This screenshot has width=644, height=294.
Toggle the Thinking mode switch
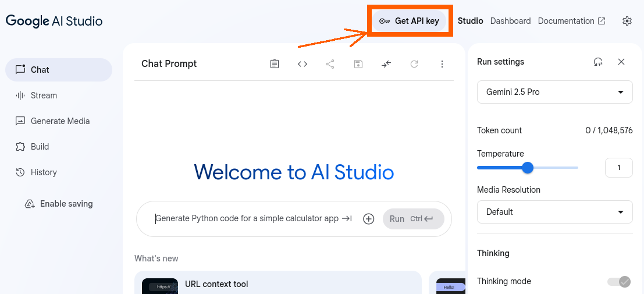point(619,282)
